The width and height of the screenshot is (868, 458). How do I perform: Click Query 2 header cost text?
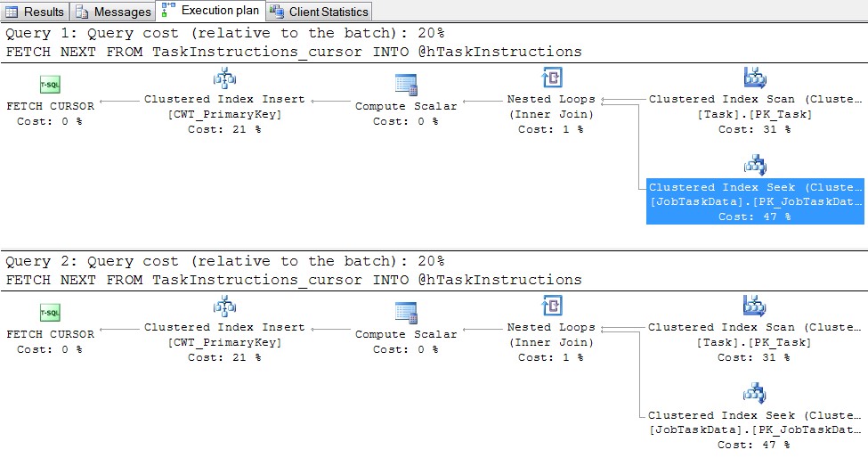coord(224,261)
